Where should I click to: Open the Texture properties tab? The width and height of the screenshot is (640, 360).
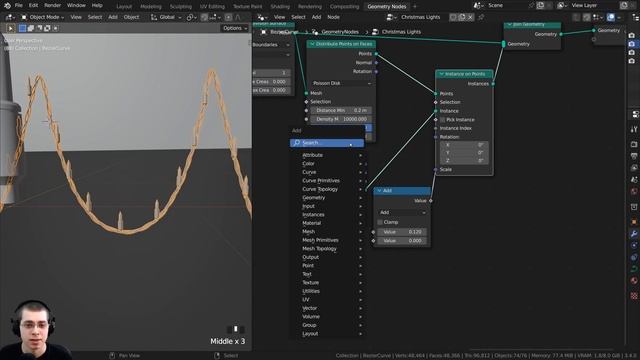[x=634, y=296]
